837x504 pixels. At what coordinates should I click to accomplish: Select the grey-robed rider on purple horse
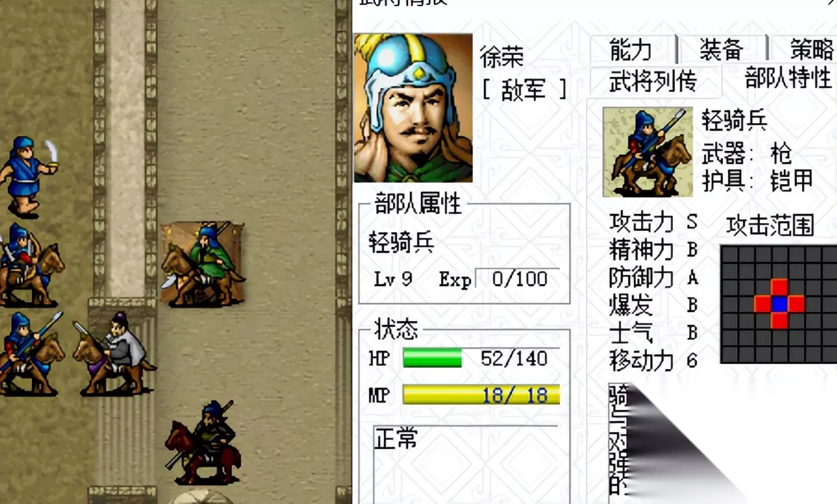pos(114,352)
